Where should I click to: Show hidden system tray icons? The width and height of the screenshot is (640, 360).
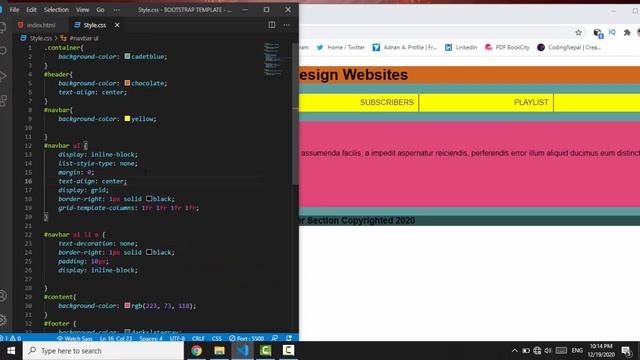pyautogui.click(x=515, y=351)
